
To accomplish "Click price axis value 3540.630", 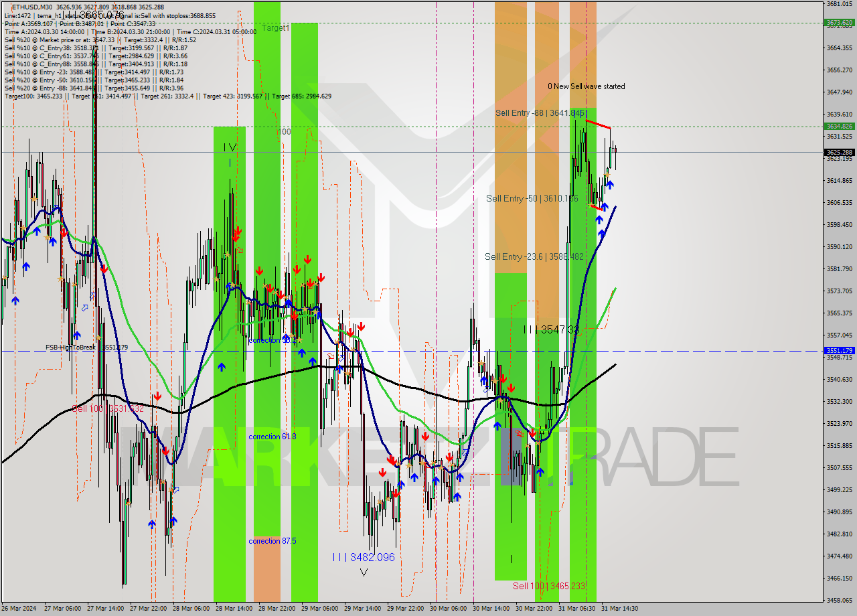I will (x=840, y=379).
